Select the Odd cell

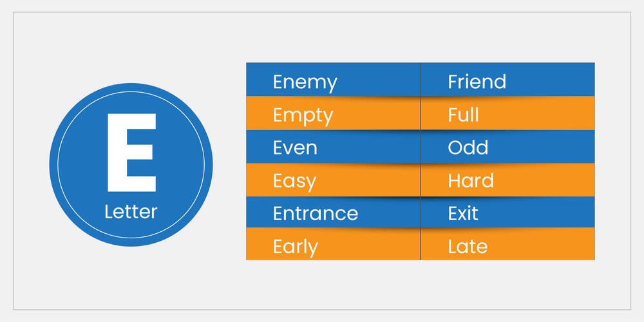468,147
